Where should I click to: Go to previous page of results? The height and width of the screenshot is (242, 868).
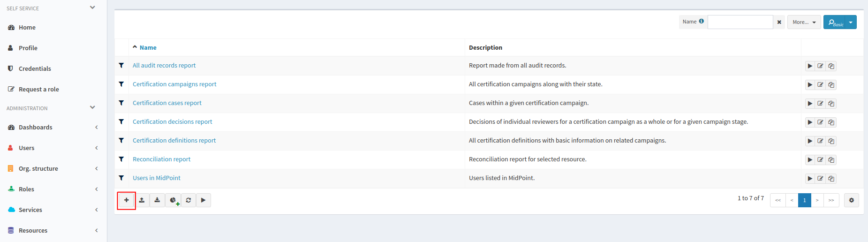pos(792,200)
